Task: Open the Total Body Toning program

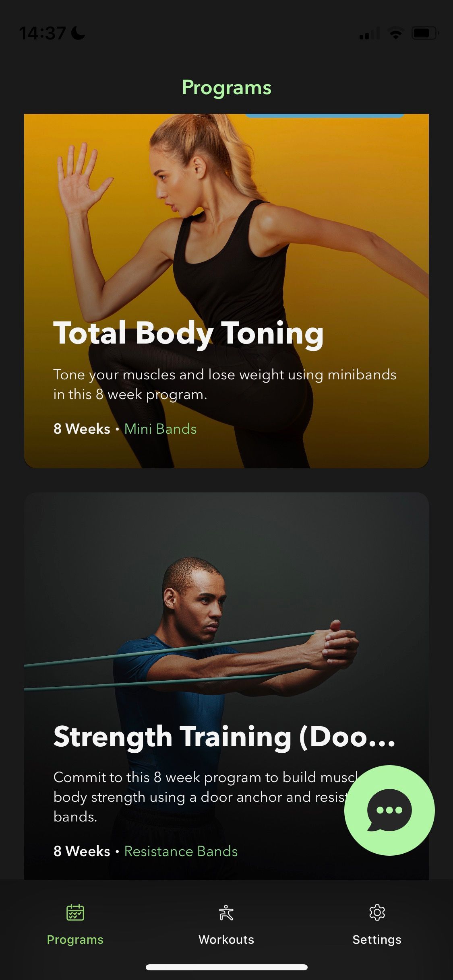Action: (226, 291)
